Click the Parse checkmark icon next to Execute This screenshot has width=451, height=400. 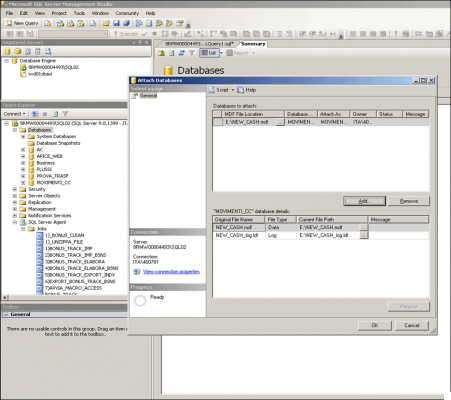(144, 34)
